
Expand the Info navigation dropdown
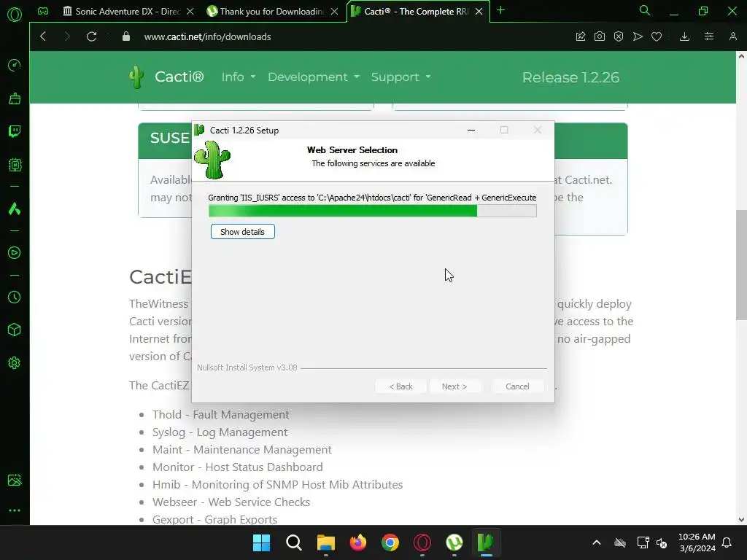coord(239,77)
